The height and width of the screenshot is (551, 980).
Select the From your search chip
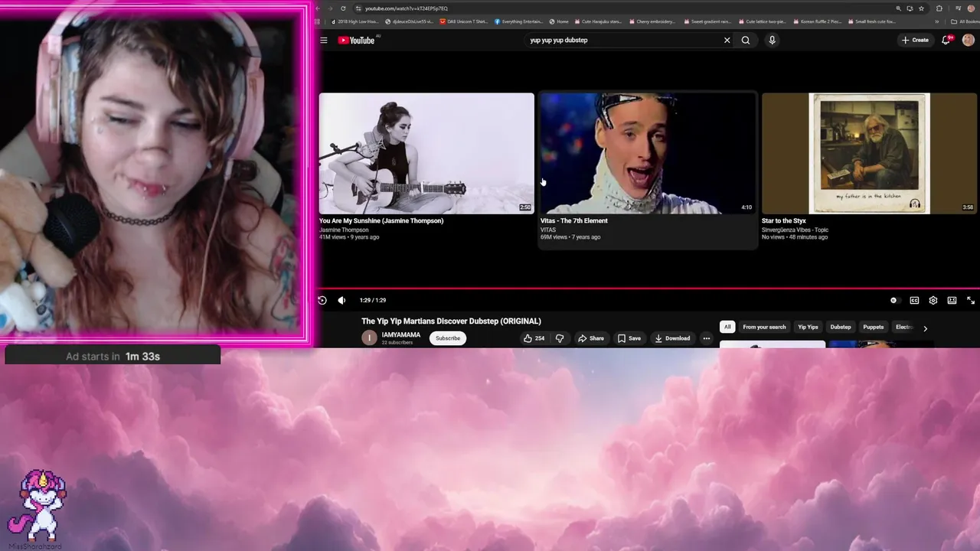pos(764,327)
